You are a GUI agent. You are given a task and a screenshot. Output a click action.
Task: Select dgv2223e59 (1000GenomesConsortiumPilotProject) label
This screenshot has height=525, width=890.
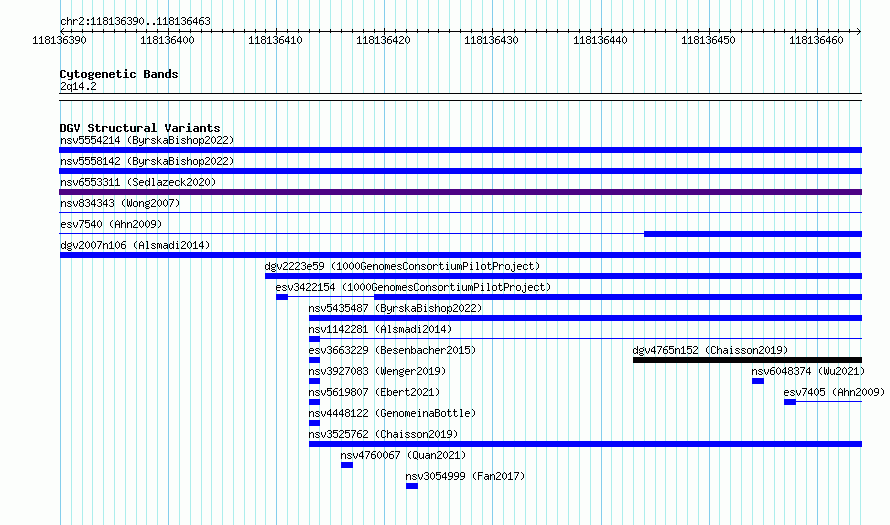402,266
